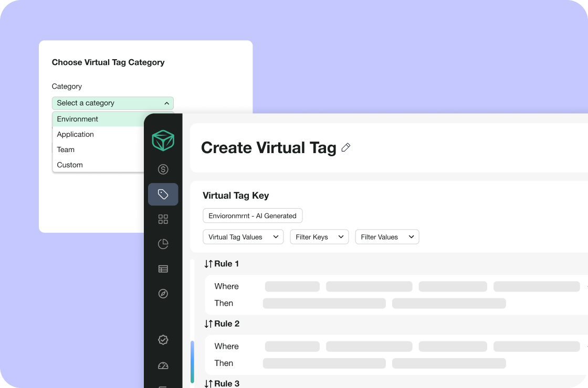Open the four-square grid dashboard icon
This screenshot has width=588, height=388.
(163, 219)
